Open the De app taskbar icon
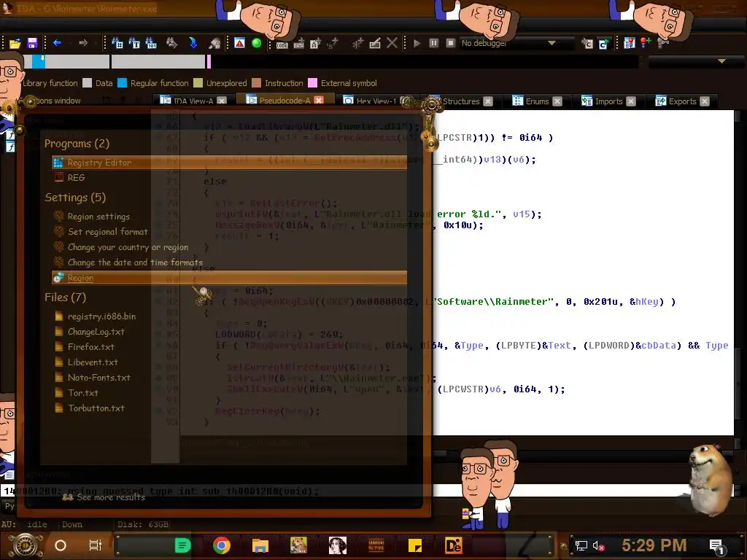Screen dimensions: 747x560 coord(453,545)
